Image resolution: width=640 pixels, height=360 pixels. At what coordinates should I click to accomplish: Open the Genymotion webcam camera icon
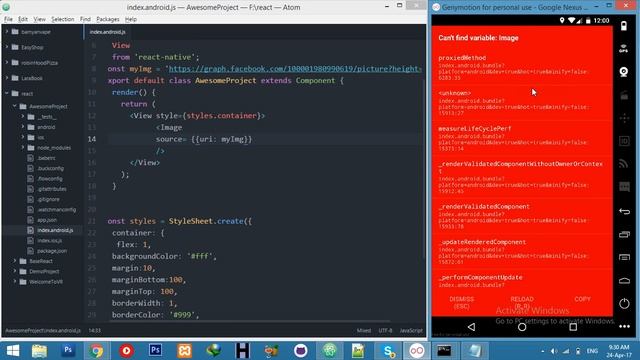tap(624, 72)
